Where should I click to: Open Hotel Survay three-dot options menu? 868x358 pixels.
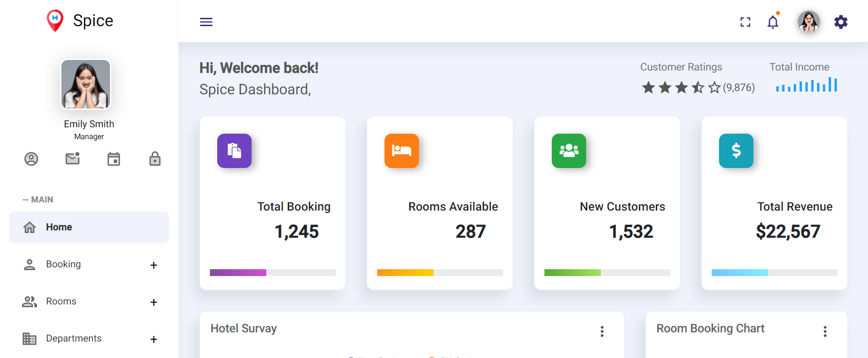coord(602,331)
